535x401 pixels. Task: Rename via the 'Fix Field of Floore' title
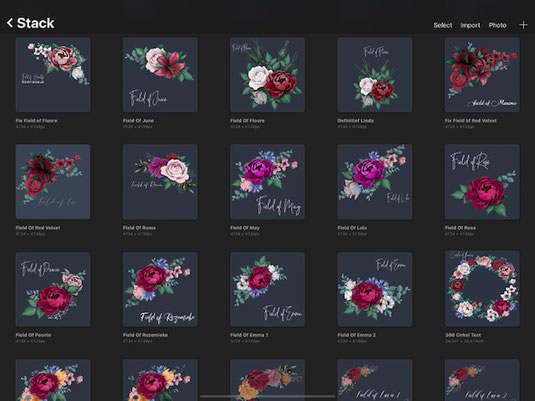pos(37,120)
